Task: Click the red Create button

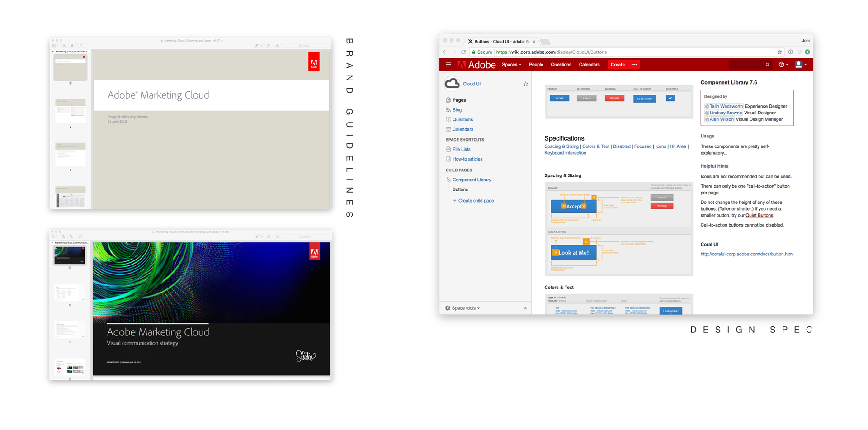Action: tap(617, 65)
